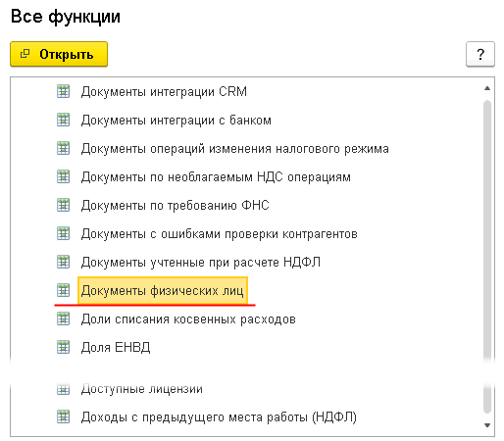Open help with the question mark button
Viewport: 504px width, 441px height.
tap(480, 54)
